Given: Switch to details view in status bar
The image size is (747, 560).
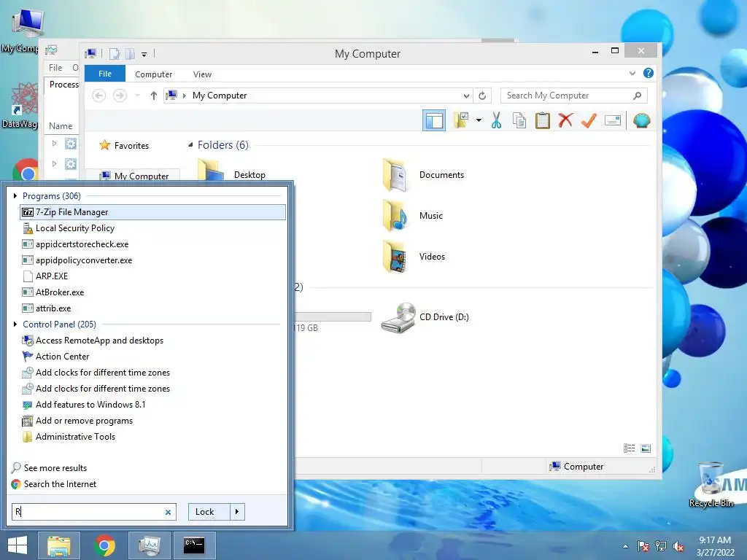Looking at the screenshot, I should 629,448.
